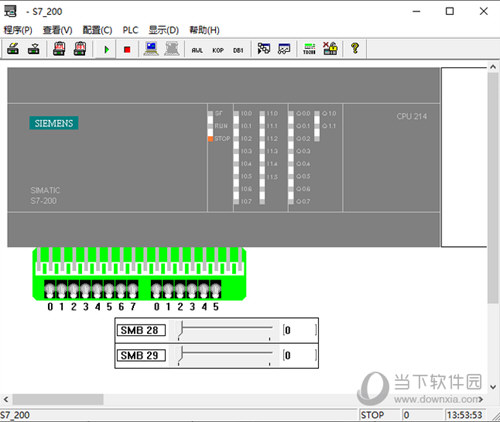Click the CPU 214 model label
This screenshot has width=500, height=422.
coord(412,116)
